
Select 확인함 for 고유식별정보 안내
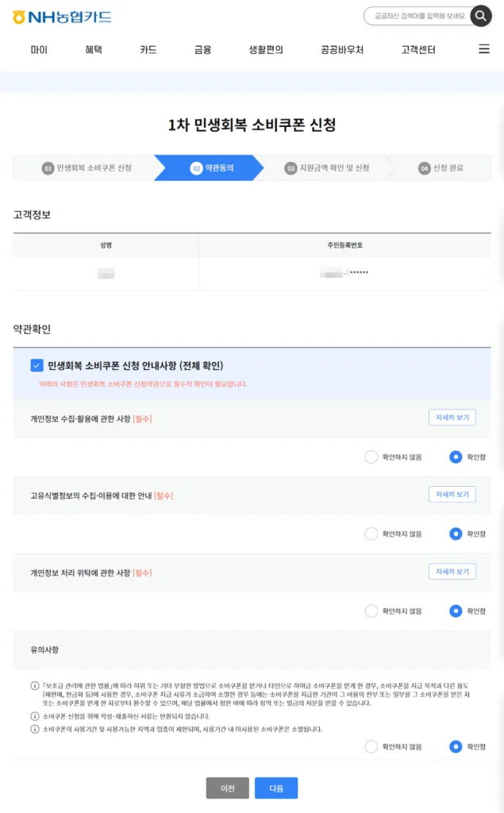click(x=456, y=534)
